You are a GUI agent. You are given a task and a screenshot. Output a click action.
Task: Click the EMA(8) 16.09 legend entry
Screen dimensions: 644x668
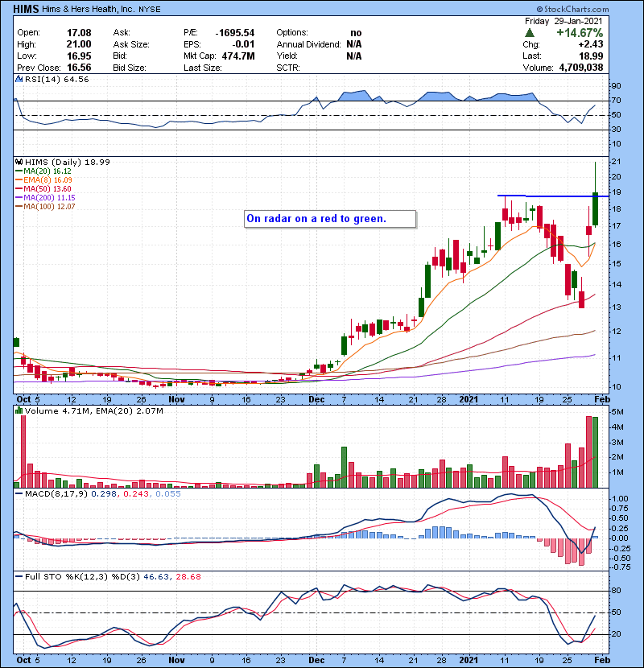coord(43,179)
